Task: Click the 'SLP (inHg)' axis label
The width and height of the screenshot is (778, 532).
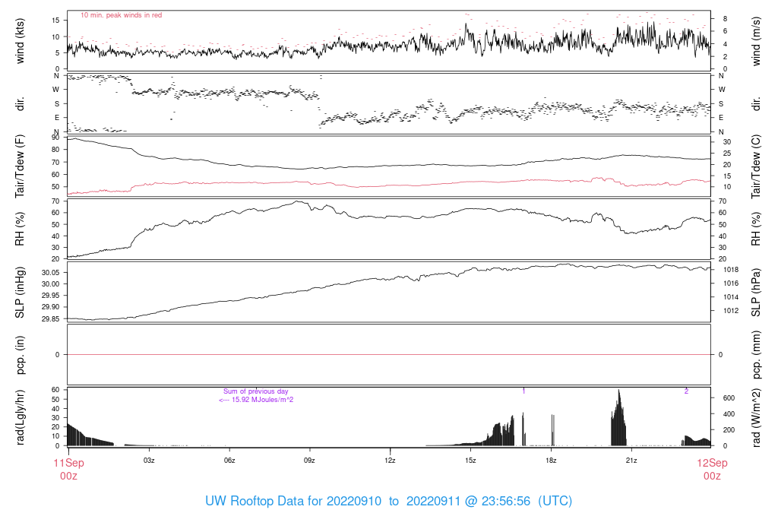Action: pos(20,293)
